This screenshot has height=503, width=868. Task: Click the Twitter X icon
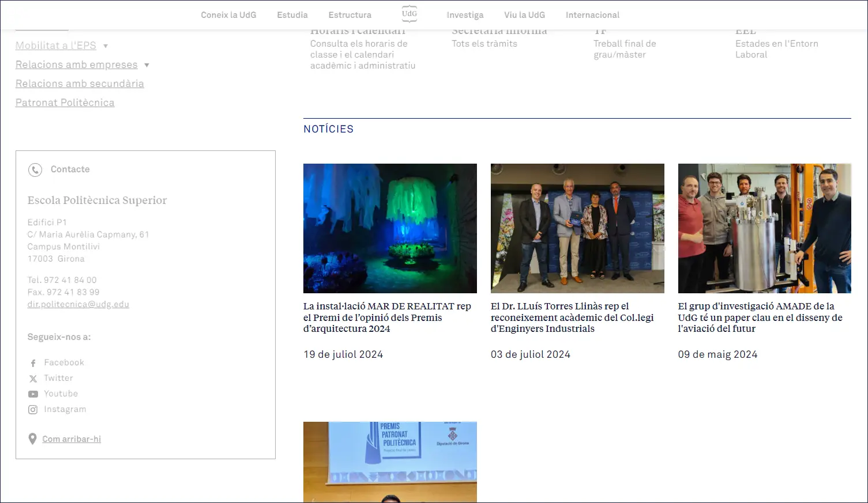33,379
